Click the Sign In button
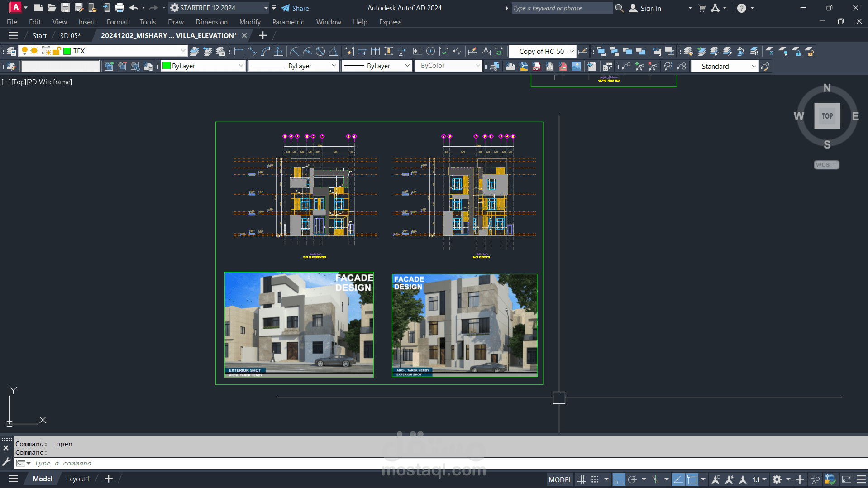Screen dimensions: 868x489 pos(645,8)
